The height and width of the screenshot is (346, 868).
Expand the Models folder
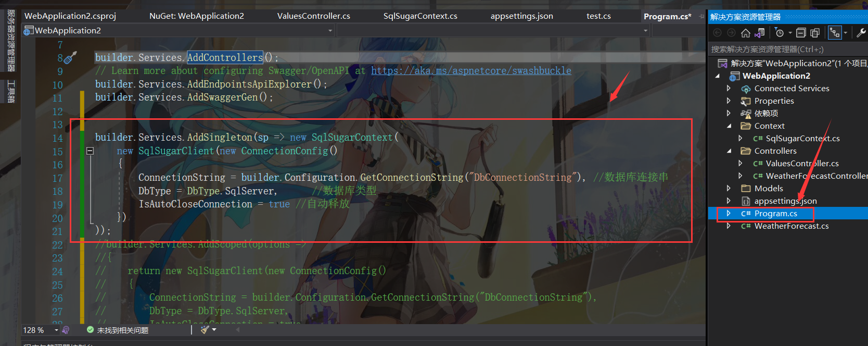click(x=729, y=188)
